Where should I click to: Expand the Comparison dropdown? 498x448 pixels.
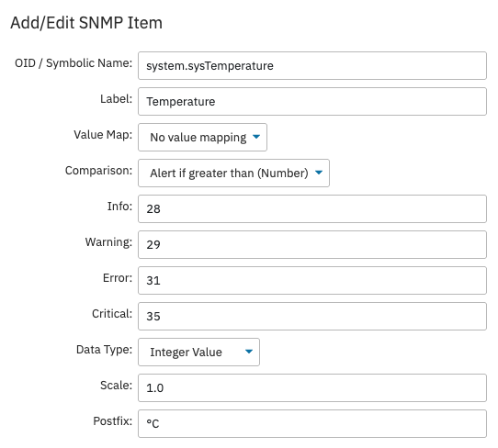click(233, 173)
